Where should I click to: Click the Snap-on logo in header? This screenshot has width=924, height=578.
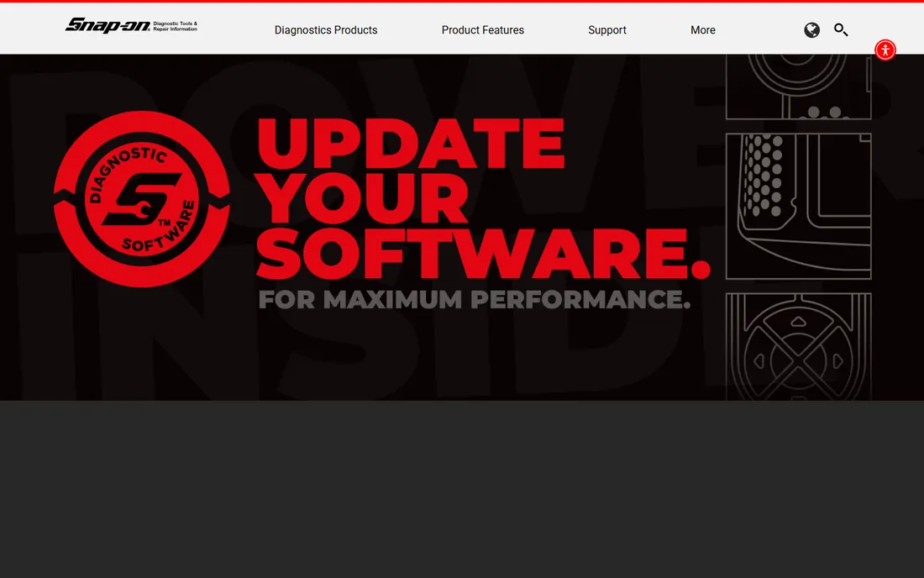(131, 25)
